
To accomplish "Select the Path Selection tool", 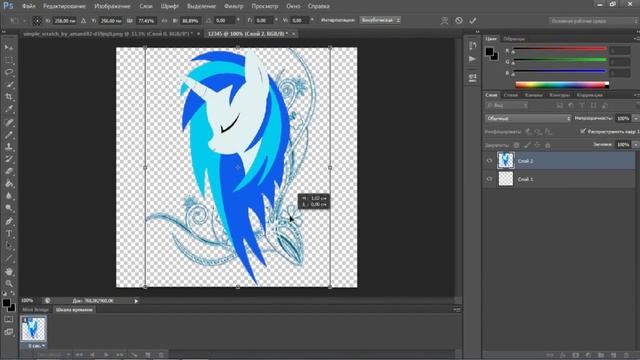I will 9,246.
